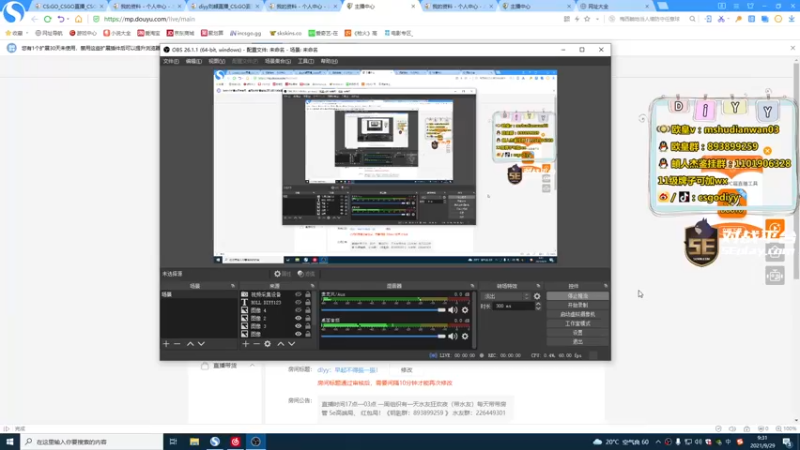Go to the browser home page icon

pyautogui.click(x=78, y=19)
